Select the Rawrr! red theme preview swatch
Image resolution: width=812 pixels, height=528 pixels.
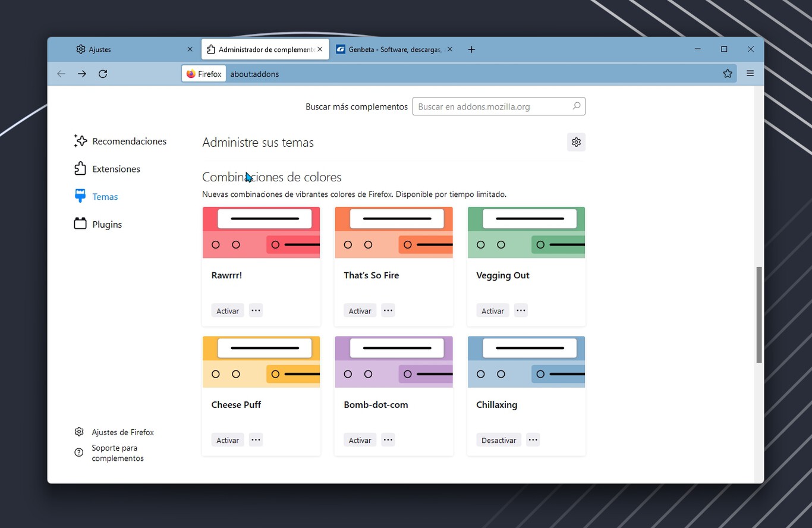tap(261, 232)
